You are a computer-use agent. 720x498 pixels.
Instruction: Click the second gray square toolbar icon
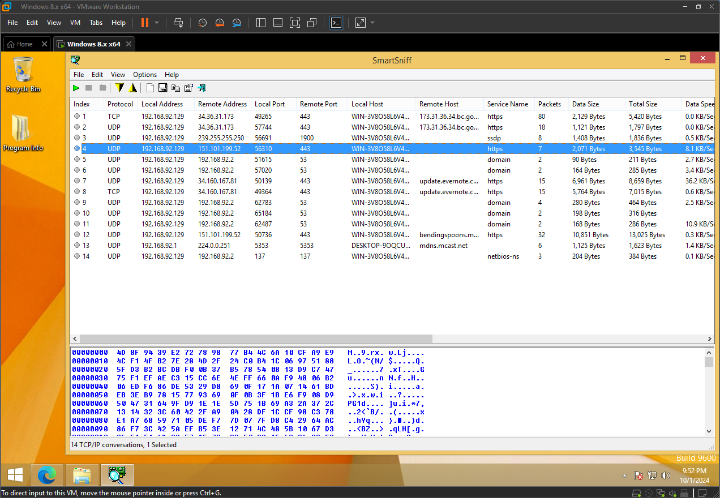pyautogui.click(x=103, y=88)
